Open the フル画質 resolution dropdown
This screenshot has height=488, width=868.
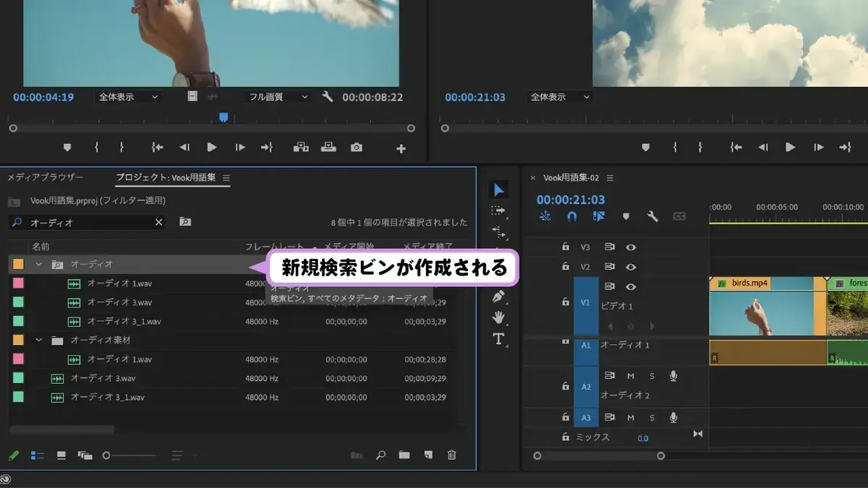(x=278, y=97)
